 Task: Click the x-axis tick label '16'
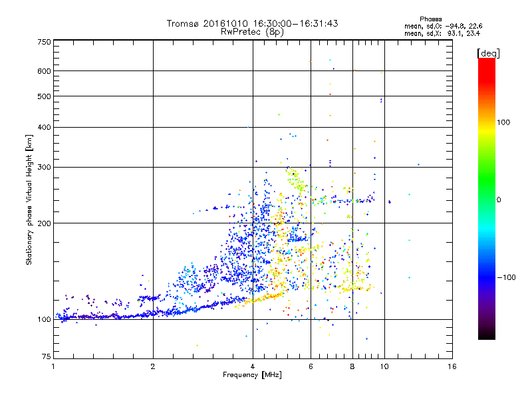click(x=452, y=366)
